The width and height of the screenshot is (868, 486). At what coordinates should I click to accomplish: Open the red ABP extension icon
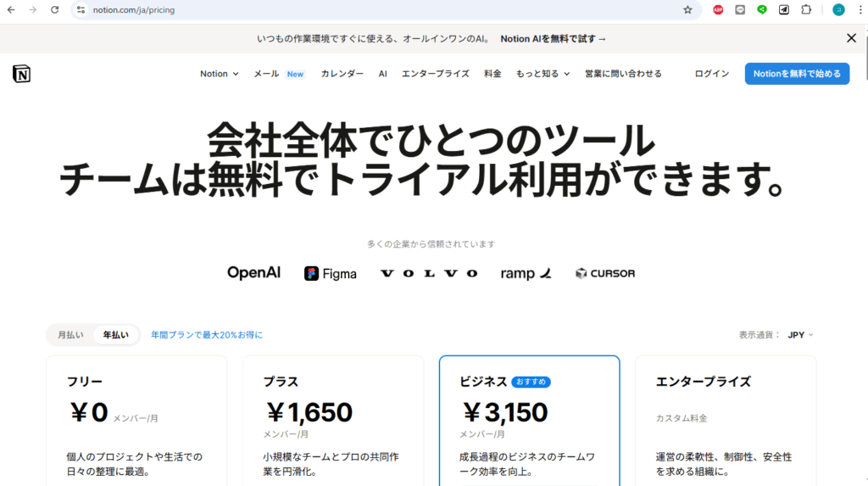pos(718,10)
